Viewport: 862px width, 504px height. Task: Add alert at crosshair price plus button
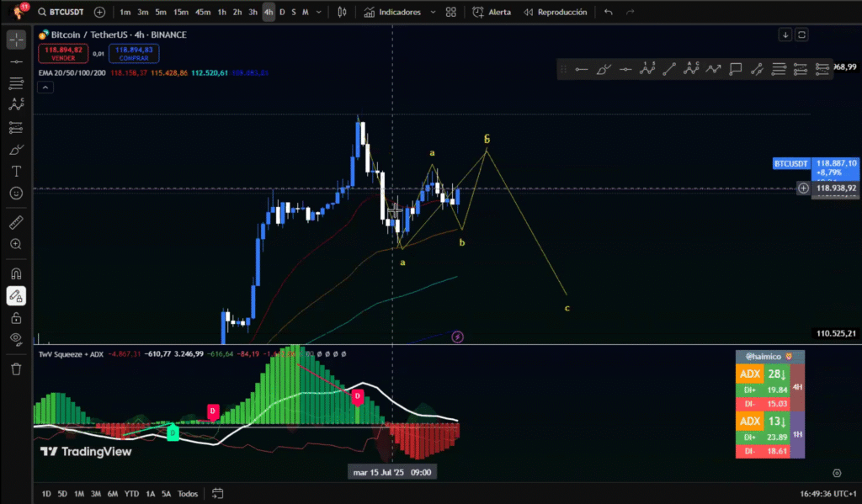(x=803, y=188)
